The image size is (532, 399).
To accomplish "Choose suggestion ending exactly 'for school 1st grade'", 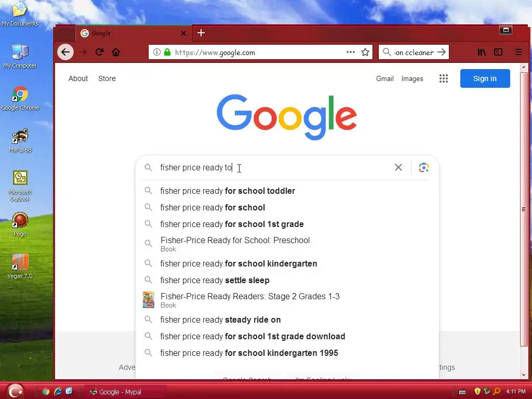I will click(x=287, y=224).
